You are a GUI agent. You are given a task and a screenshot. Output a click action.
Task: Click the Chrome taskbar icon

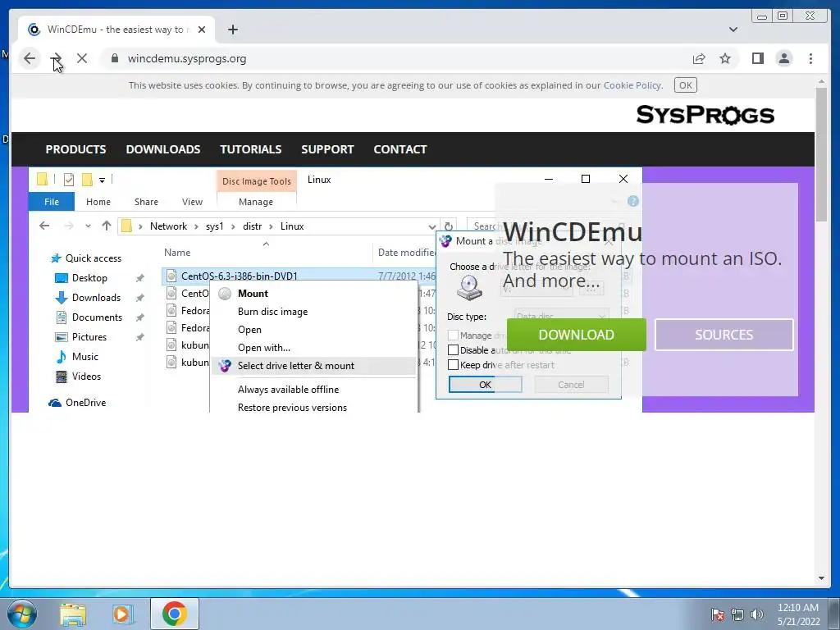coord(175,614)
